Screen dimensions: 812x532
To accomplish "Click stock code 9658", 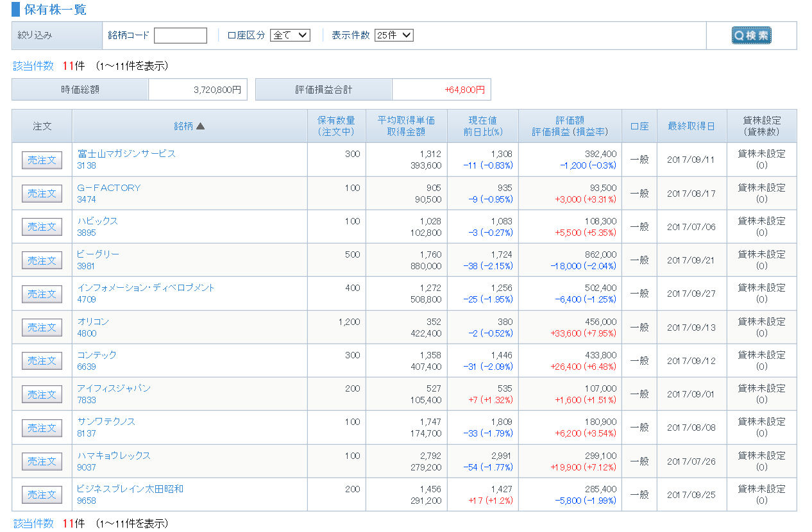I will coord(87,501).
